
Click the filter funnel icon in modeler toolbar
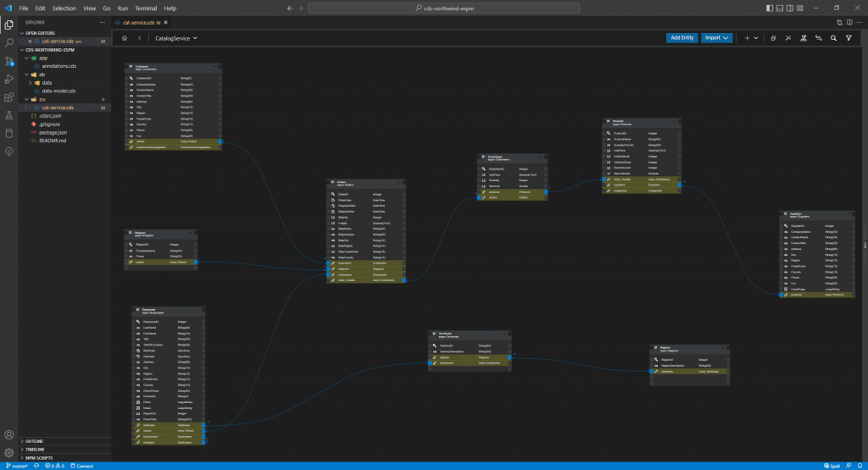849,38
